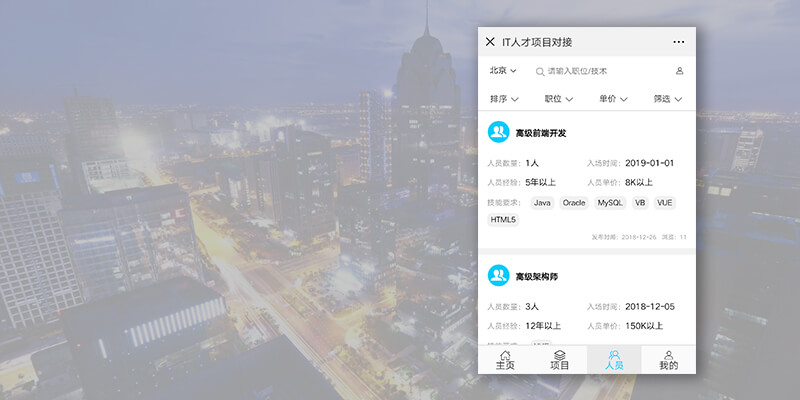Expand the 职位 position filter
The width and height of the screenshot is (800, 400).
(558, 99)
